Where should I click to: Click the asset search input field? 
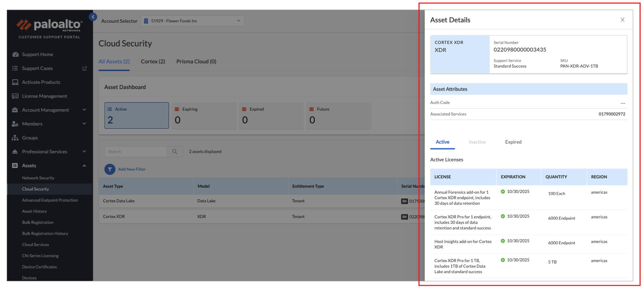click(x=136, y=152)
